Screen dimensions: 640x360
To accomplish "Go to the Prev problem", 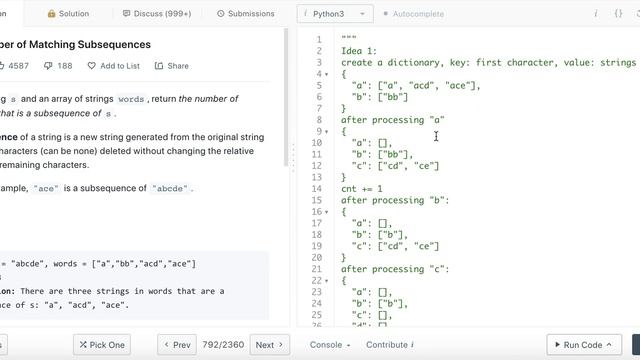I will (177, 345).
